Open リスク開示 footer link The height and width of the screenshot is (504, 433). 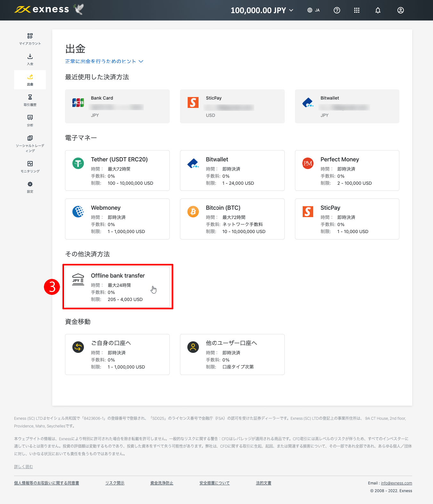(115, 483)
